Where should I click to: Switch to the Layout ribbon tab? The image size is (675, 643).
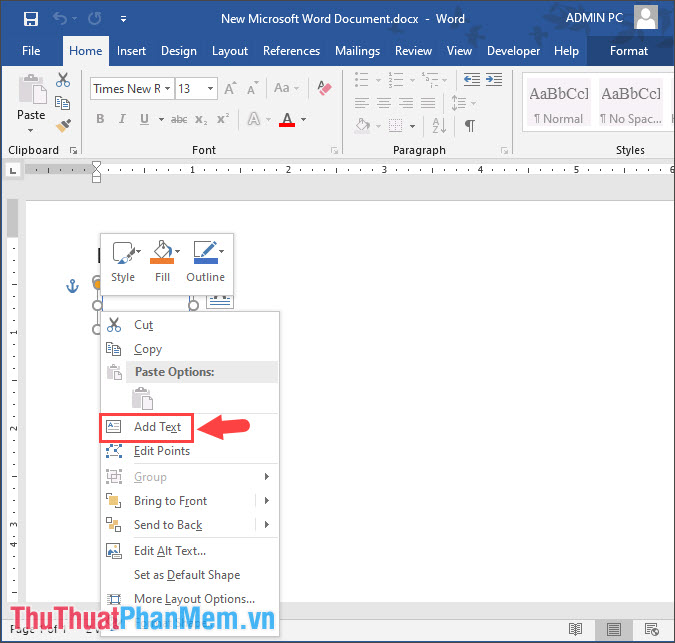point(230,51)
